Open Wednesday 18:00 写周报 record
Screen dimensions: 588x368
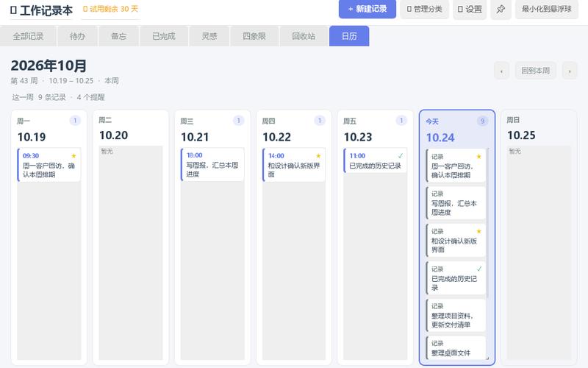(212, 164)
